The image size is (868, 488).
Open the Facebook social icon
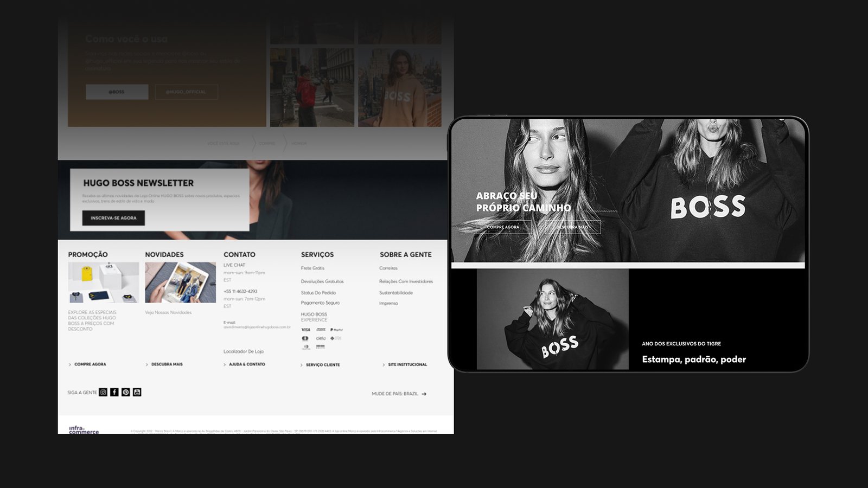coord(114,392)
